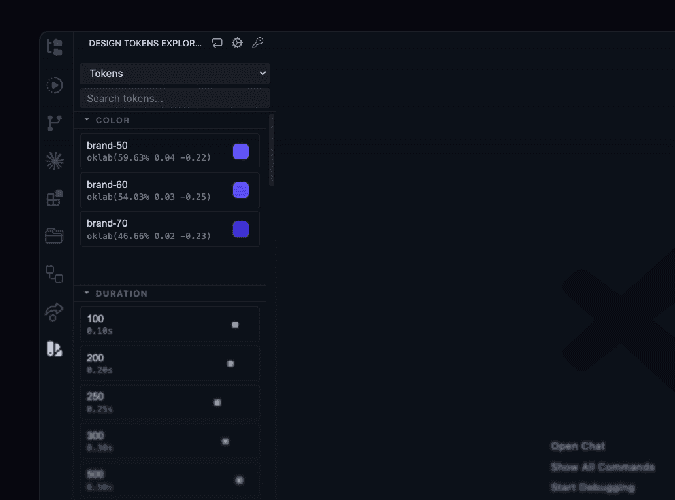Click the token list scrollbar thumb
The height and width of the screenshot is (500, 675).
[x=271, y=150]
